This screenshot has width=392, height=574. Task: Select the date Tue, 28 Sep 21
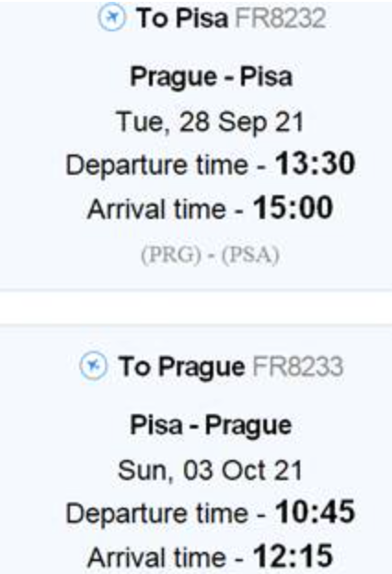[210, 122]
